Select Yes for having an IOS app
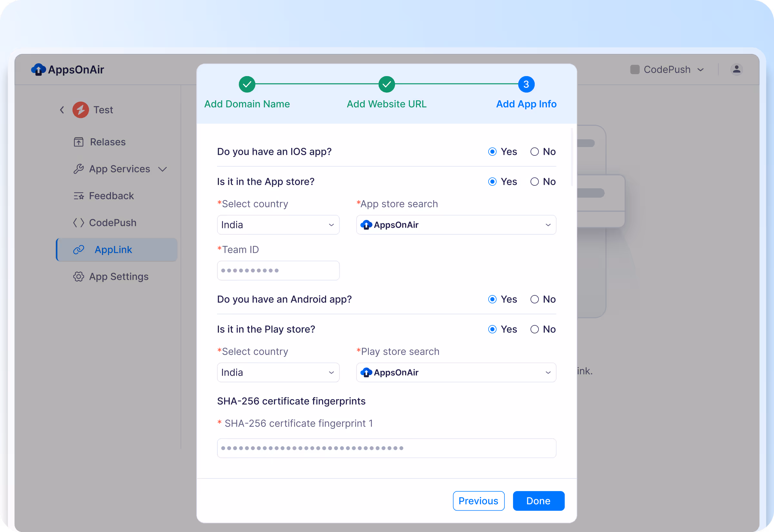The width and height of the screenshot is (774, 532). [x=492, y=152]
